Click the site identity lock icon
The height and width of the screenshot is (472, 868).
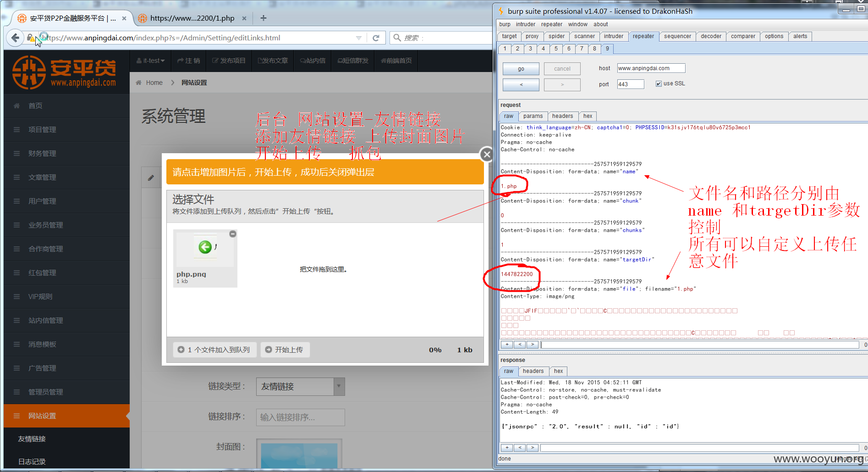[30, 38]
